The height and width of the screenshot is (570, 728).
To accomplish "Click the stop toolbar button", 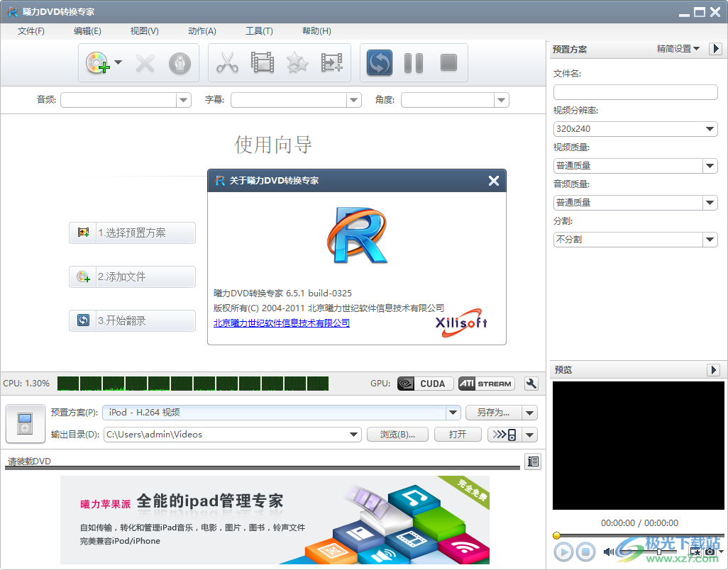I will (x=448, y=62).
